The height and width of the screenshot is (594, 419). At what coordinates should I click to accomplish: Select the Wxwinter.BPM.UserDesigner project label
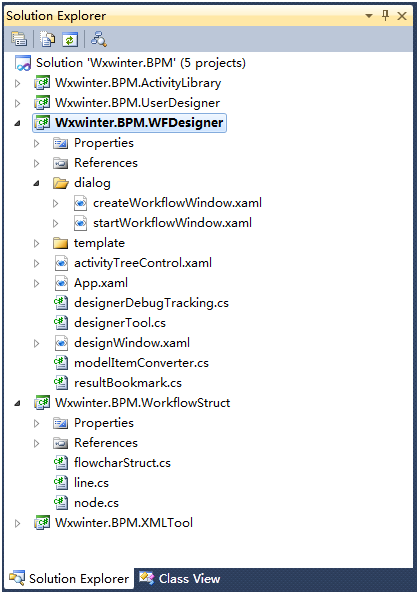138,103
